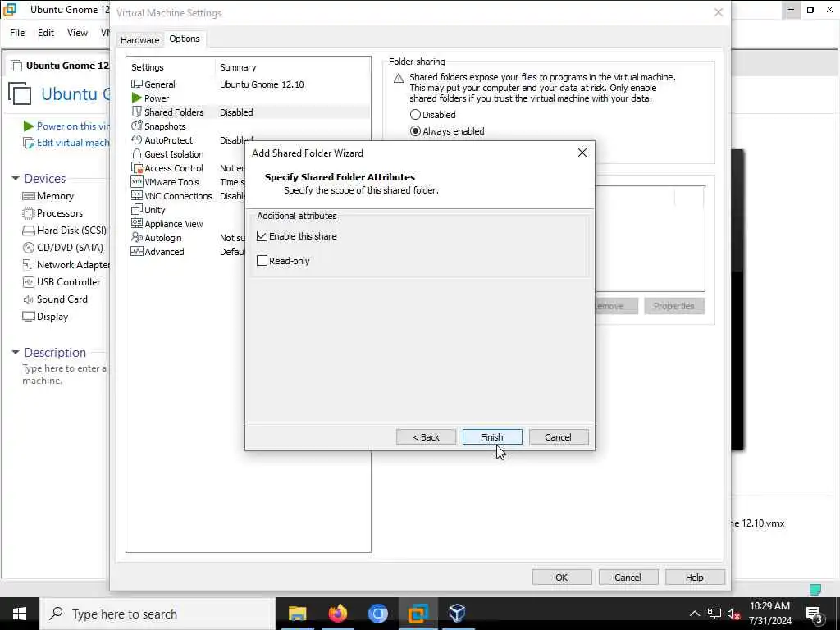840x630 pixels.
Task: Click the green Power settings icon
Action: pyautogui.click(x=137, y=98)
